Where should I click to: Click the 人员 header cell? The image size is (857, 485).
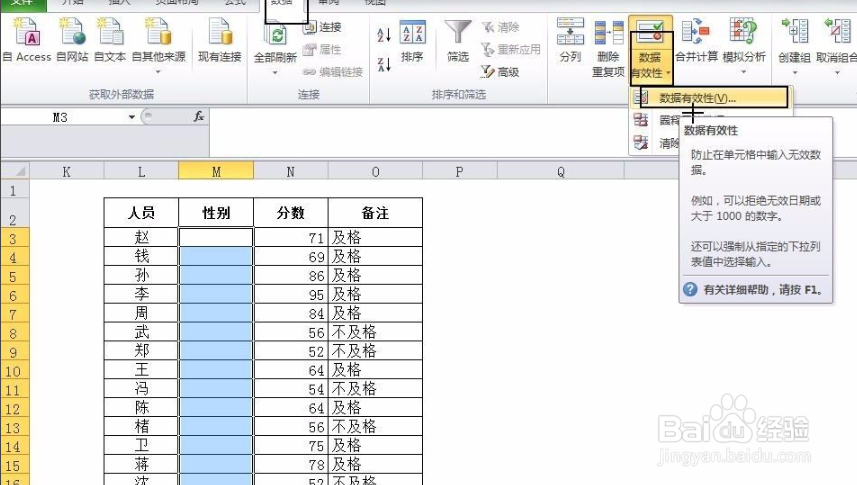click(141, 213)
